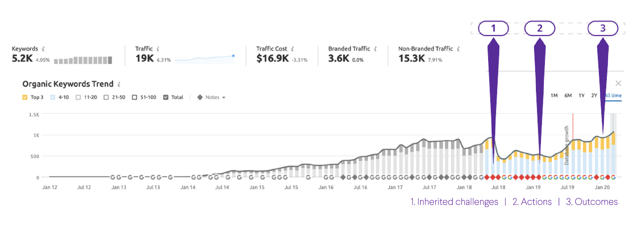This screenshot has height=226, width=644.
Task: Select the 1M time range
Action: [554, 96]
